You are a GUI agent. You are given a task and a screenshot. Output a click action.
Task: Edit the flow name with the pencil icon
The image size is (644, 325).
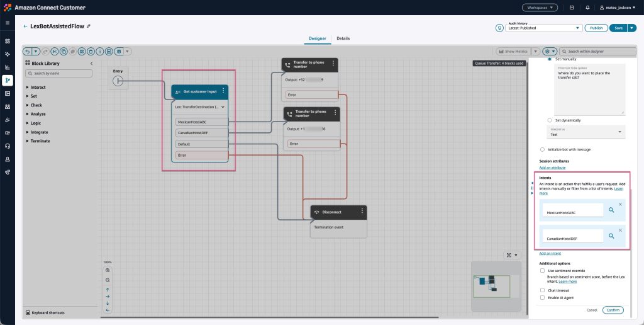[88, 26]
